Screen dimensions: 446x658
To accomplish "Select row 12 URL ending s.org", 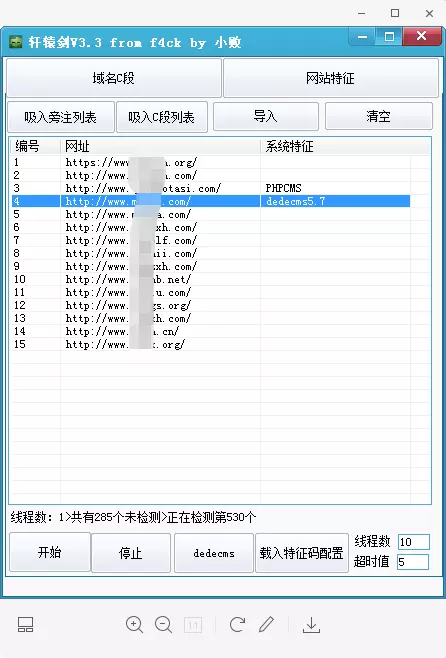I will pyautogui.click(x=128, y=306).
